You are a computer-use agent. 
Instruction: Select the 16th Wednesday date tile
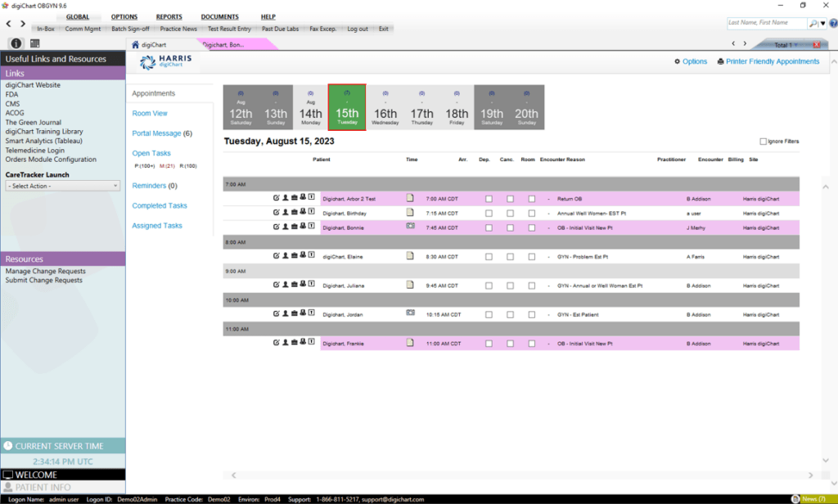click(385, 107)
